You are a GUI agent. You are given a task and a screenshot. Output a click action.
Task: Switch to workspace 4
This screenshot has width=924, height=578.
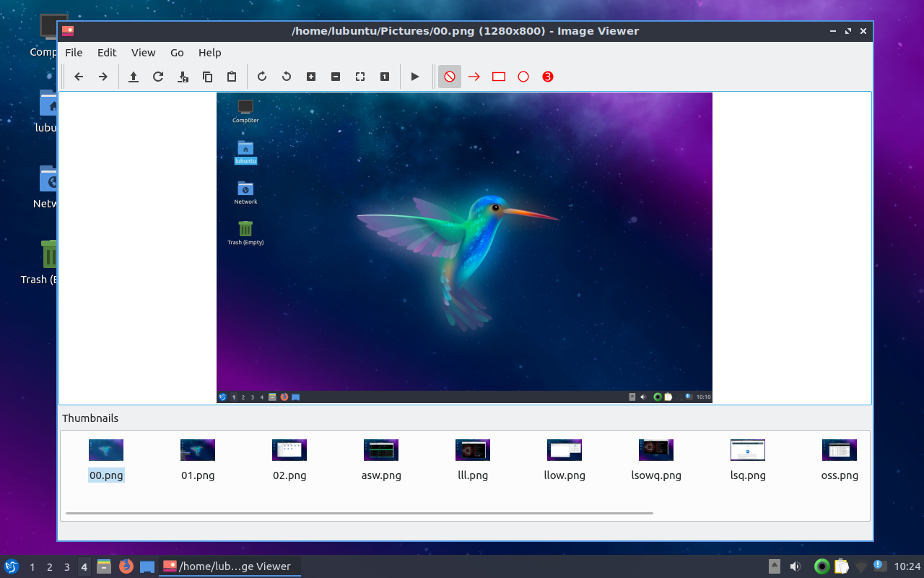84,567
